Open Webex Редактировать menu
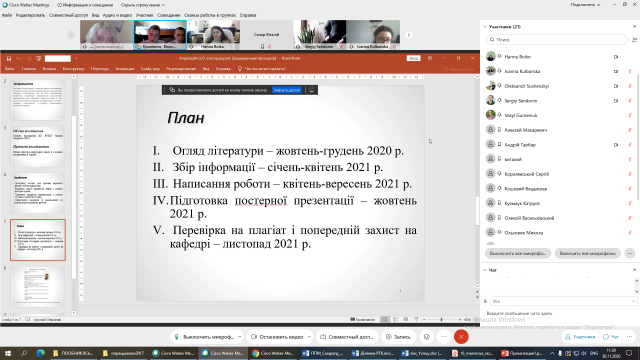This screenshot has width=640, height=360. pyautogui.click(x=31, y=15)
